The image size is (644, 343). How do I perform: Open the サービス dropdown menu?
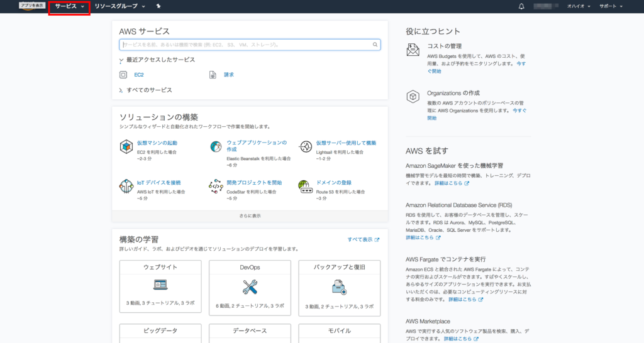(x=69, y=6)
